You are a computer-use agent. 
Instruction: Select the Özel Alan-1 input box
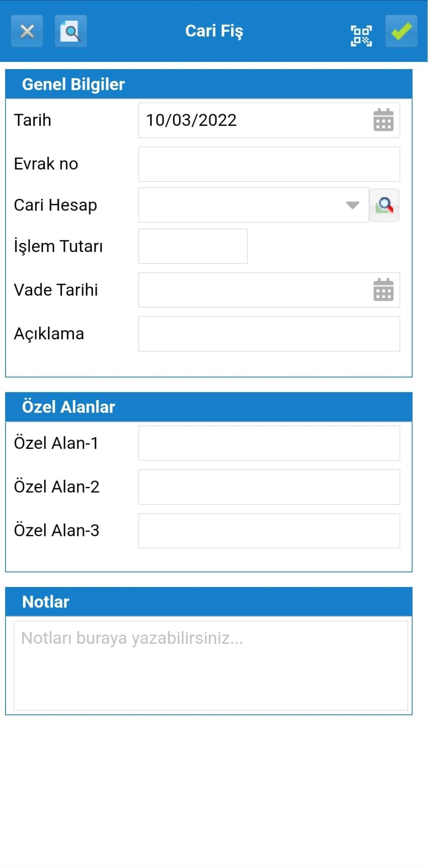click(x=269, y=443)
